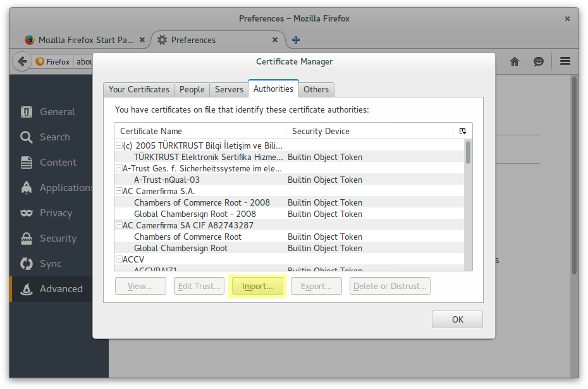Screen dimensions: 588x389
Task: Collapse the ACCV certificate group
Action: (119, 259)
